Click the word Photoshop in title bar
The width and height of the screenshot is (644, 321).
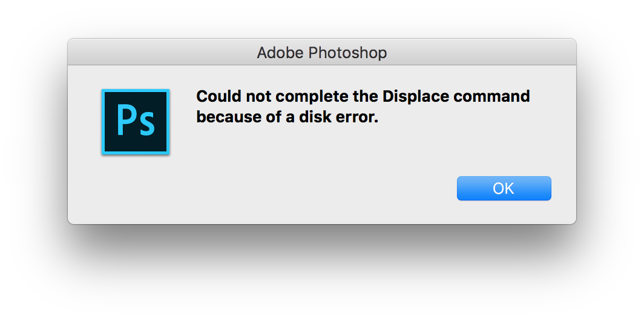(x=347, y=53)
